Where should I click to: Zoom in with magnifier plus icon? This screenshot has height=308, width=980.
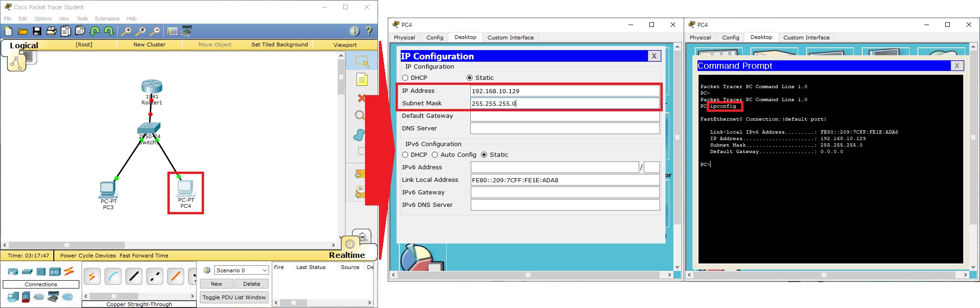tap(126, 31)
